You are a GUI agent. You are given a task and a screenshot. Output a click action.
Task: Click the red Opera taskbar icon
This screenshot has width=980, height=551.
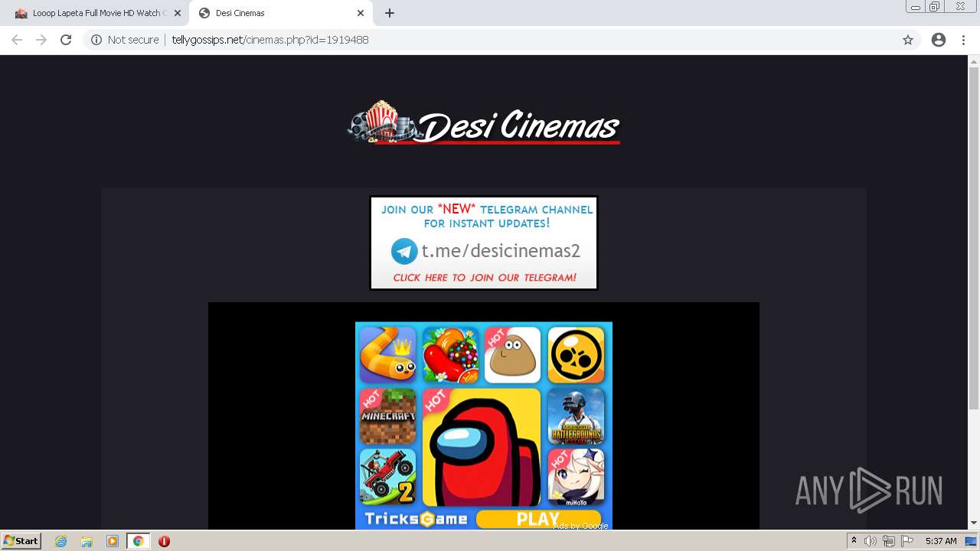click(x=164, y=541)
